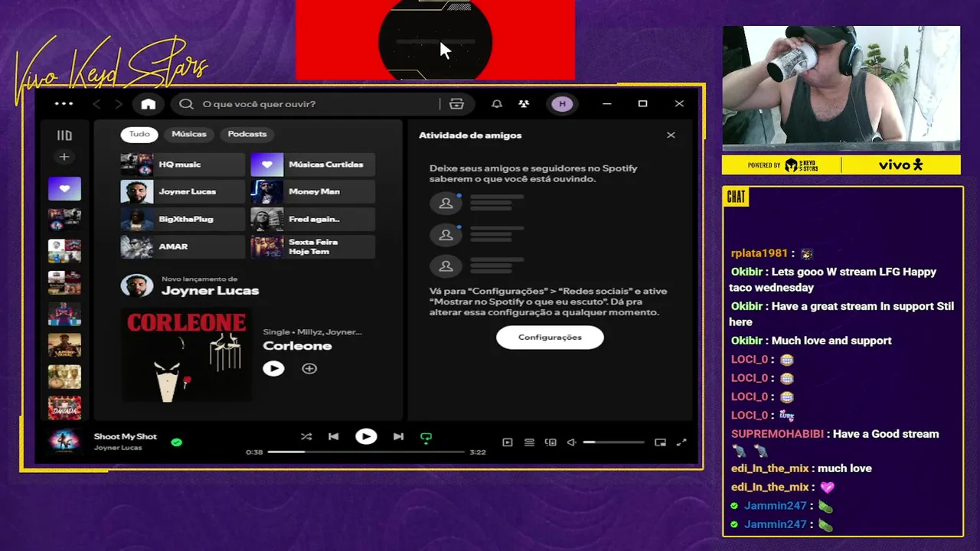
Task: Open the Músicas Curtidas shortcut
Action: [312, 165]
